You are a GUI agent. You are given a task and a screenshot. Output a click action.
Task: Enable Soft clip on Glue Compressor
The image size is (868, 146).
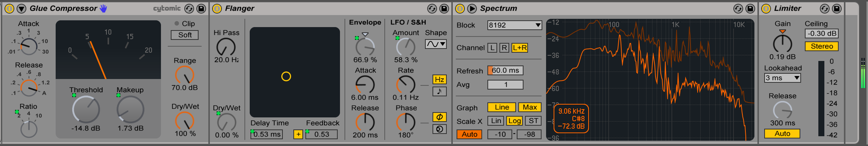(185, 35)
